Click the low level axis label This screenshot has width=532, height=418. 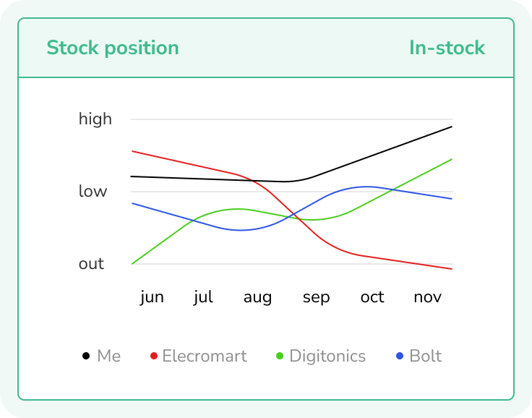93,192
